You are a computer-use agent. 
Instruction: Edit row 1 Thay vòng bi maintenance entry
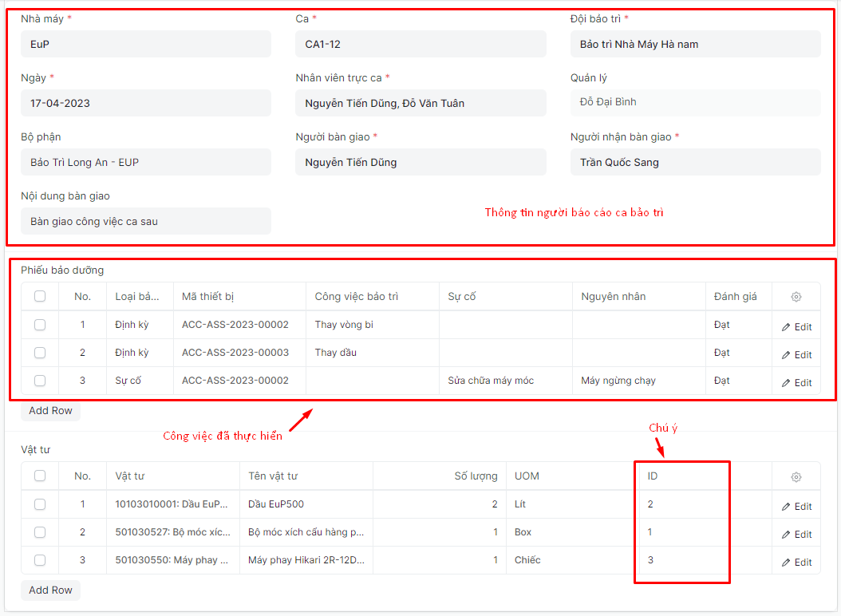(796, 327)
